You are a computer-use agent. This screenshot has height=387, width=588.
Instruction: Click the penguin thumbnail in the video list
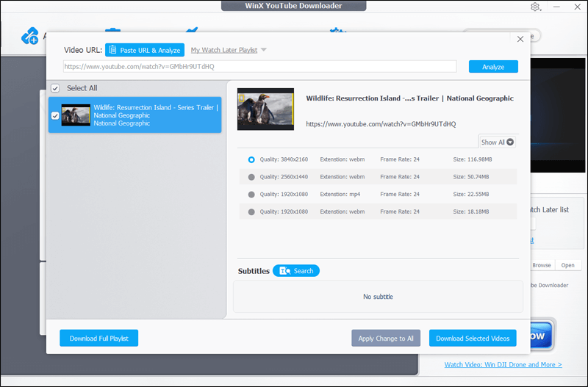coord(76,115)
